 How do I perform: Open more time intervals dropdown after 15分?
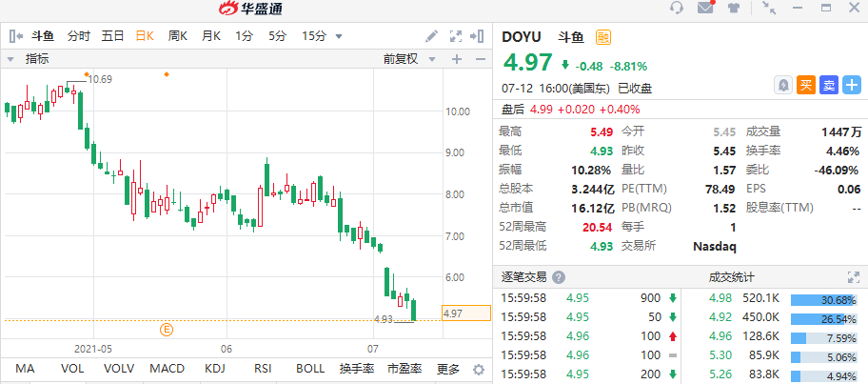[x=339, y=37]
